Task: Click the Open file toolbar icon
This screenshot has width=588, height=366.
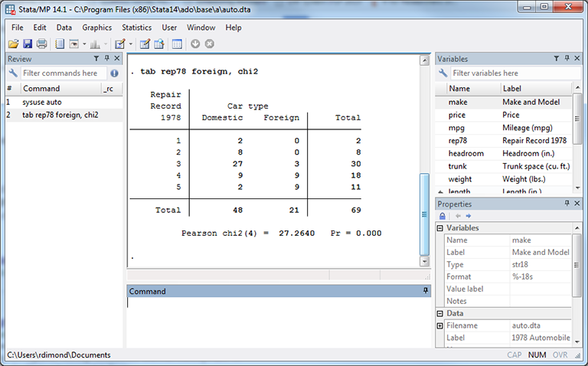Action: (13, 44)
